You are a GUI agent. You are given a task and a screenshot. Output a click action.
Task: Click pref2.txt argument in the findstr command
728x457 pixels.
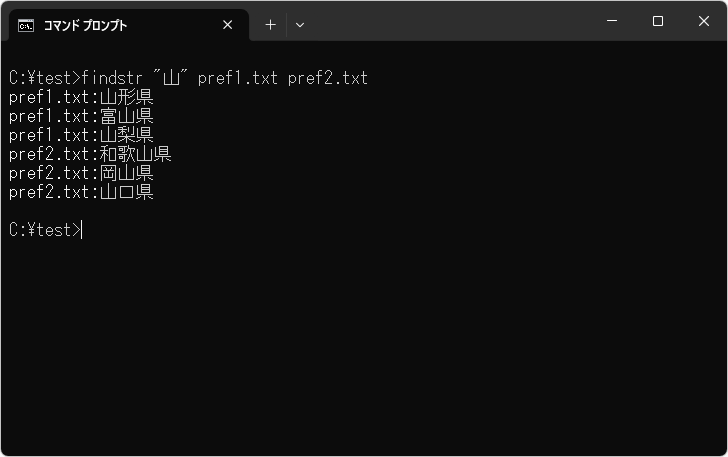click(x=328, y=78)
